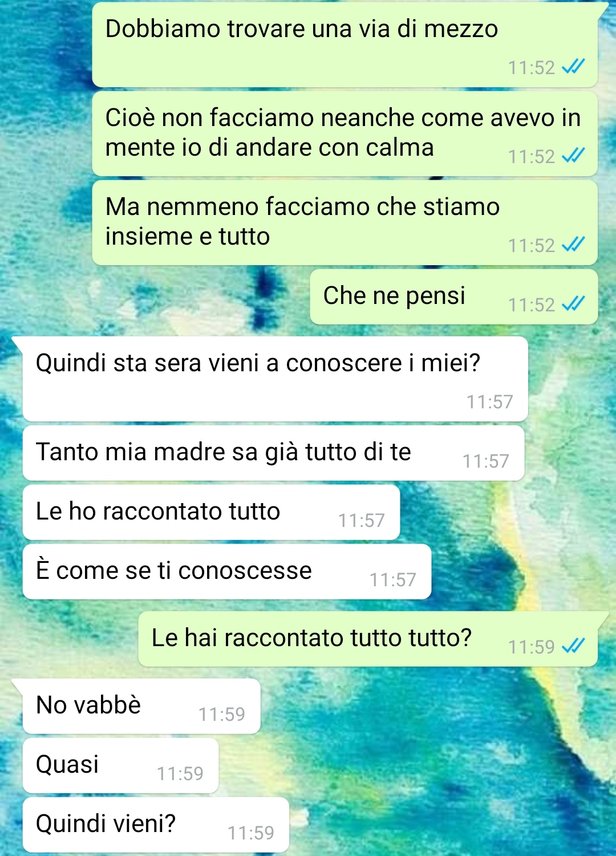Image resolution: width=616 pixels, height=856 pixels.
Task: Tap the 'No vabbè' message bubble
Action: (x=141, y=707)
